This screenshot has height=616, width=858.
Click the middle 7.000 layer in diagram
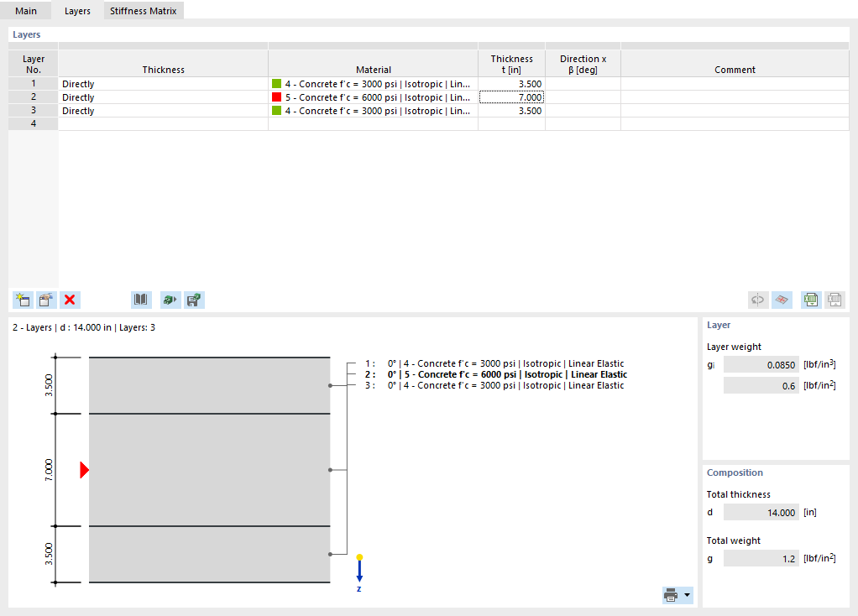[x=210, y=470]
